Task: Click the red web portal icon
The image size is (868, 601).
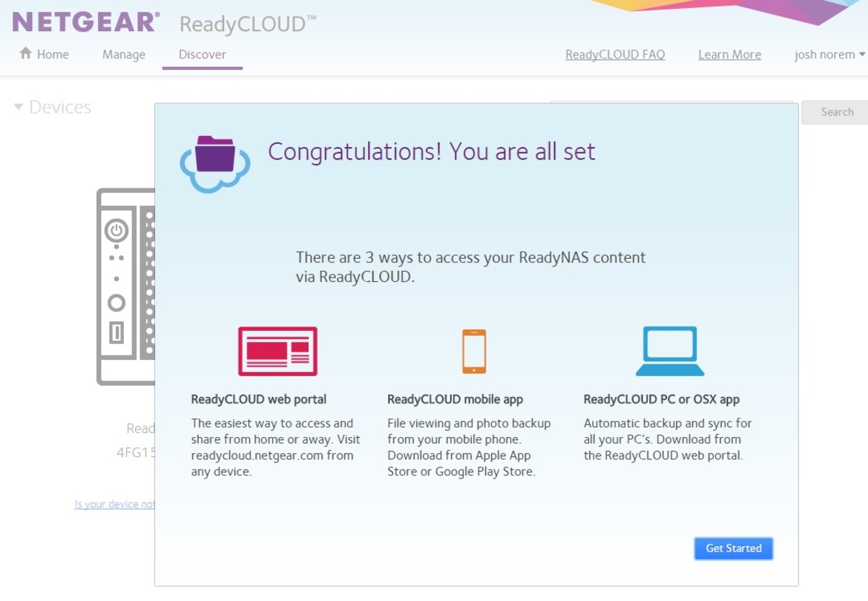Action: pos(278,351)
